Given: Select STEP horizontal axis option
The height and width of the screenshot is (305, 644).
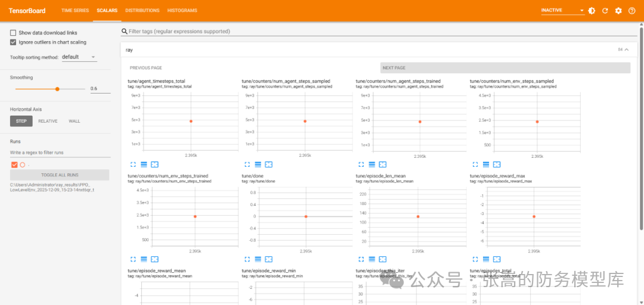Looking at the screenshot, I should 21,121.
